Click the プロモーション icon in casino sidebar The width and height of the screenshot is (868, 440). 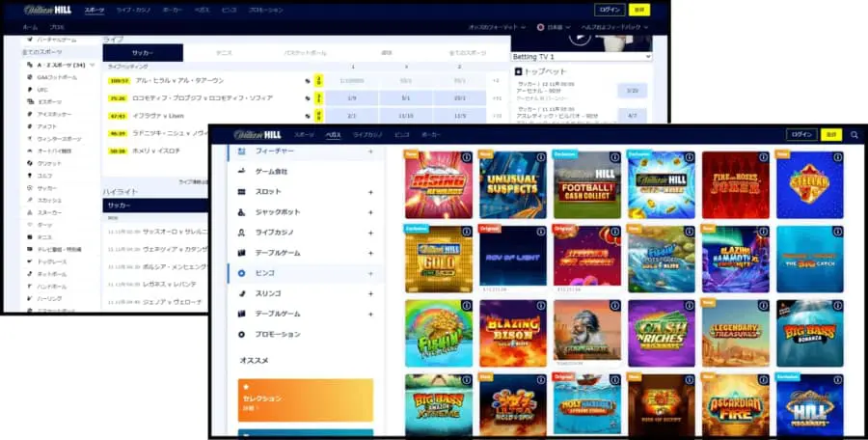pos(241,334)
